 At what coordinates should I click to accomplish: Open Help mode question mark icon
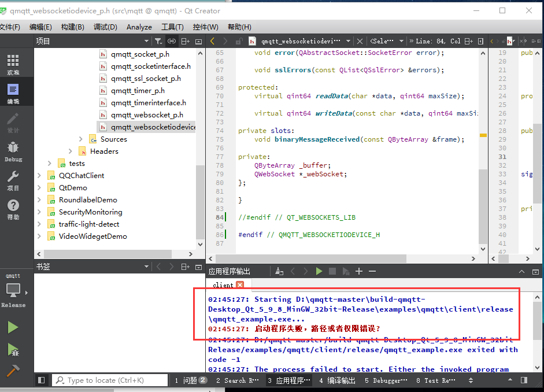pos(13,209)
